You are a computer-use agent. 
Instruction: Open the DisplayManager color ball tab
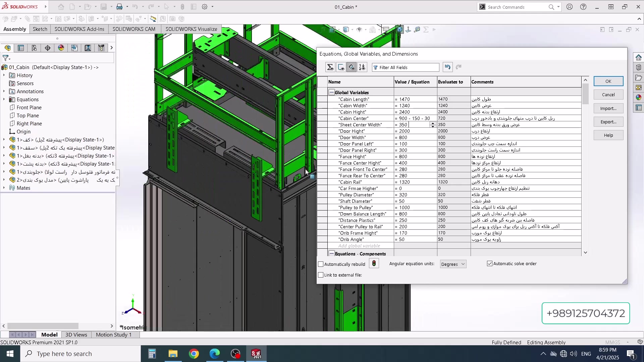tap(61, 48)
